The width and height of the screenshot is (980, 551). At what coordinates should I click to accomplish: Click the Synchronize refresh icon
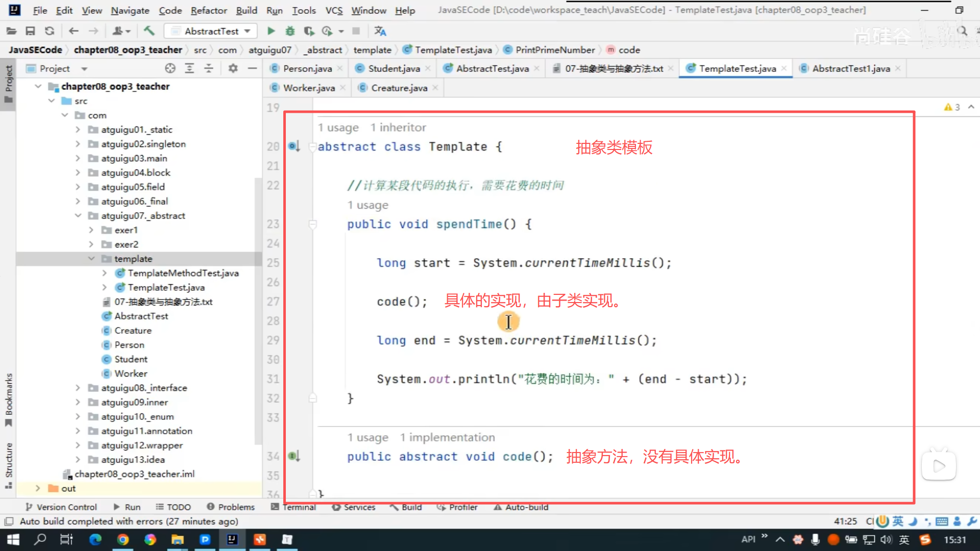(x=50, y=31)
